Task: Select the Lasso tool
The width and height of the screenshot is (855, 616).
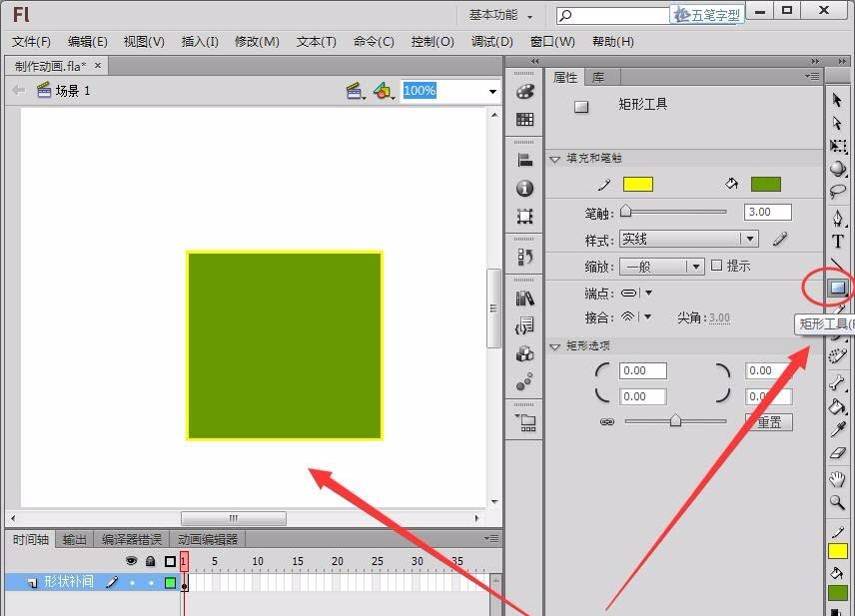Action: (838, 192)
